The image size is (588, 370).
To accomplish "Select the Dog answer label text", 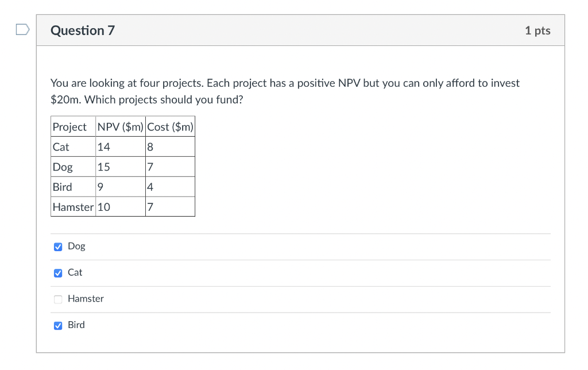I will [76, 246].
